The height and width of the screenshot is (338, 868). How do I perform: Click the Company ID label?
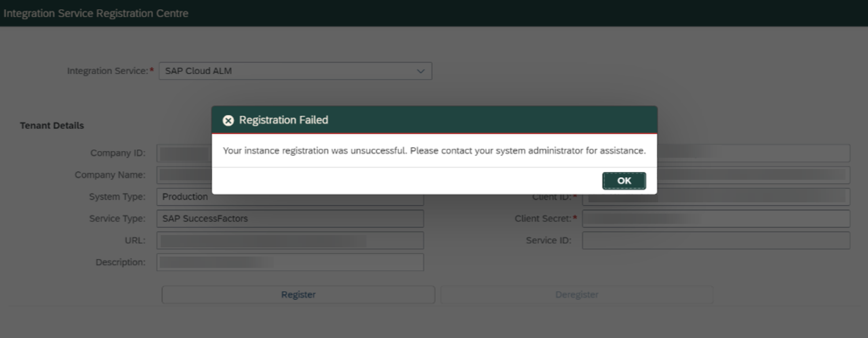[x=118, y=153]
